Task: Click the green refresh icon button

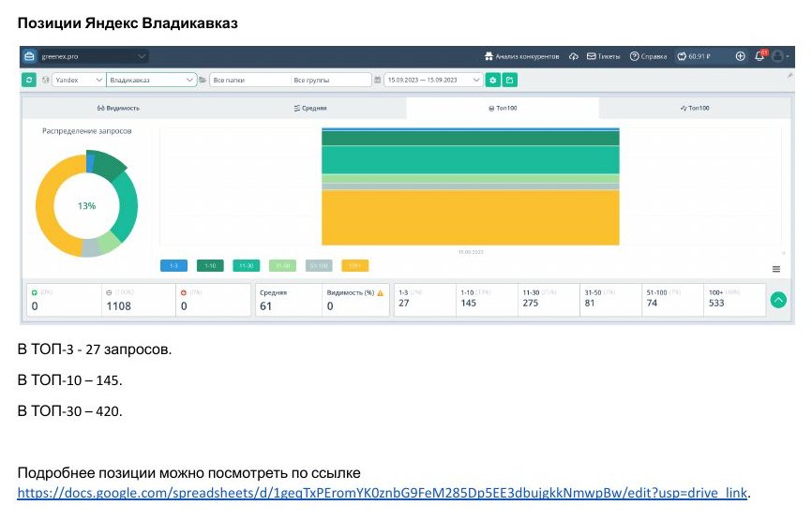Action: click(x=29, y=81)
